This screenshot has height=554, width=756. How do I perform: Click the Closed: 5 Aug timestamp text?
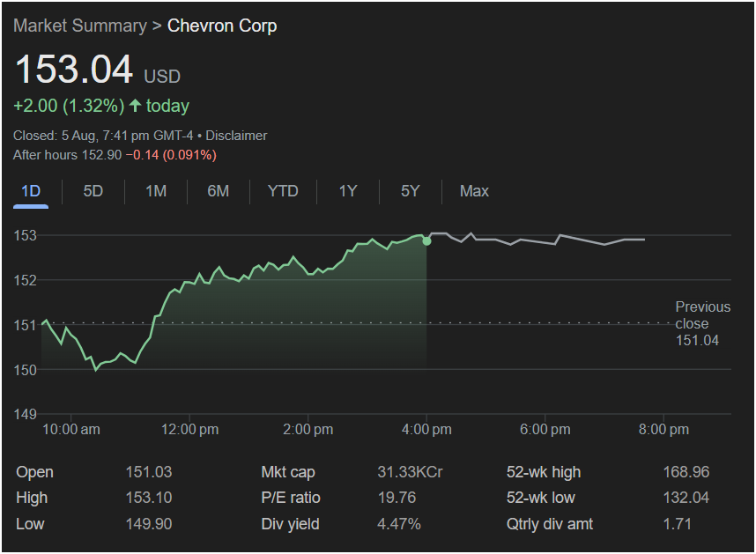[x=103, y=136]
